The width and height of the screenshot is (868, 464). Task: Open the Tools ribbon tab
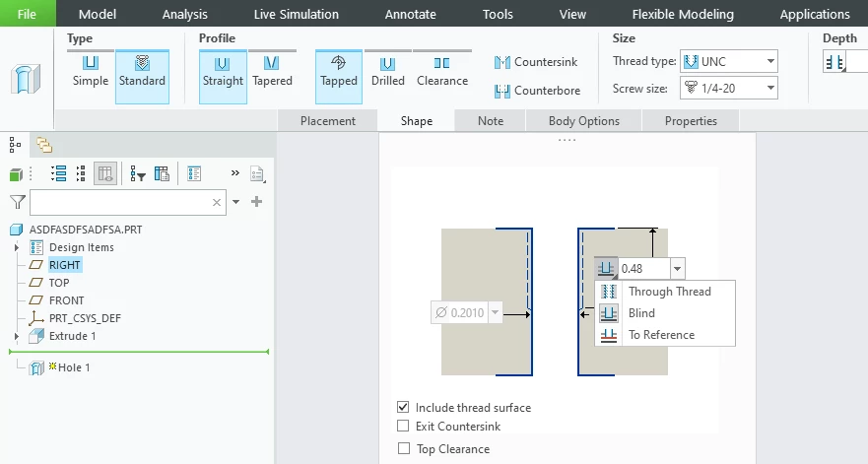tap(498, 15)
